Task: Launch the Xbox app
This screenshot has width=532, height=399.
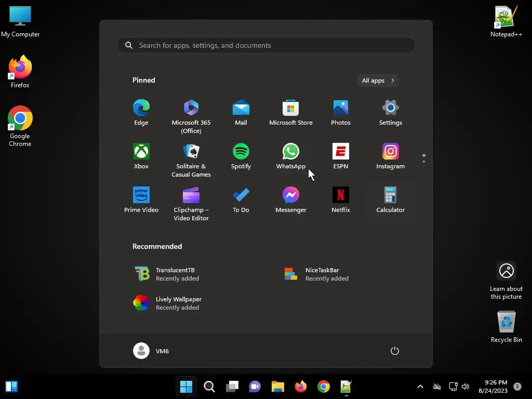Action: point(141,156)
